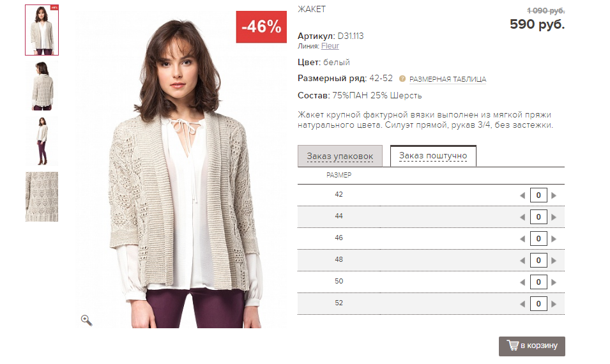Decrease quantity for size 50

pyautogui.click(x=522, y=282)
